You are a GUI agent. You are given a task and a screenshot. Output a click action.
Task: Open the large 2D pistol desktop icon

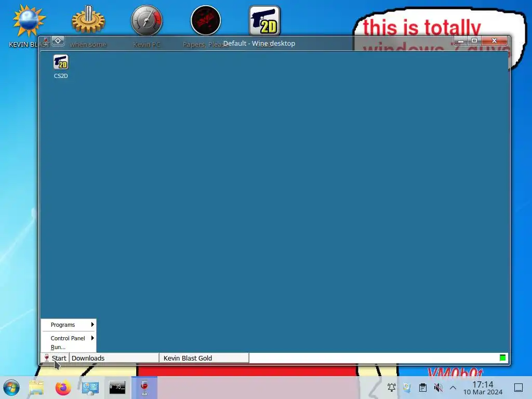tap(264, 20)
